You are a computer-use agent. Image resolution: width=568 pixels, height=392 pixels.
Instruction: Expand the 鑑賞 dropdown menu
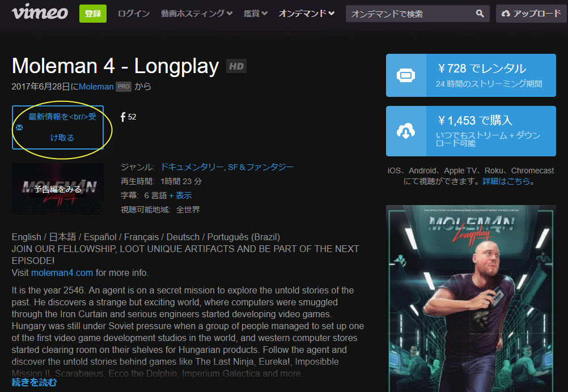coord(256,14)
